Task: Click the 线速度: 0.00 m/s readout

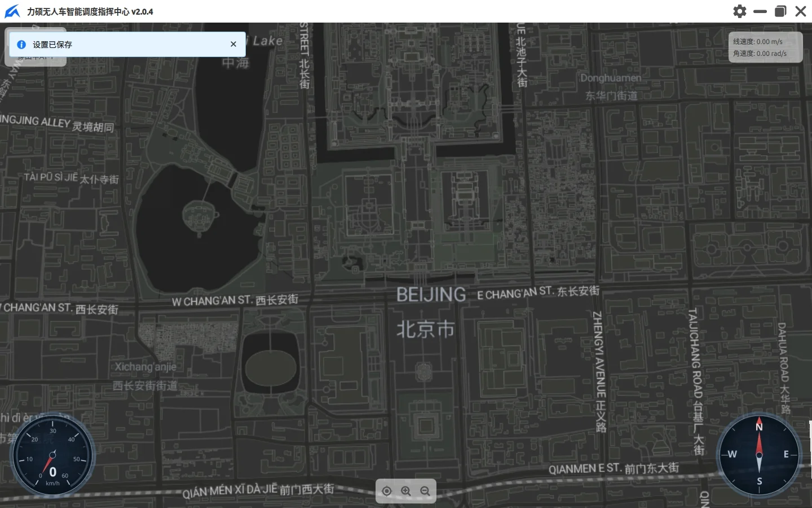Action: click(758, 41)
